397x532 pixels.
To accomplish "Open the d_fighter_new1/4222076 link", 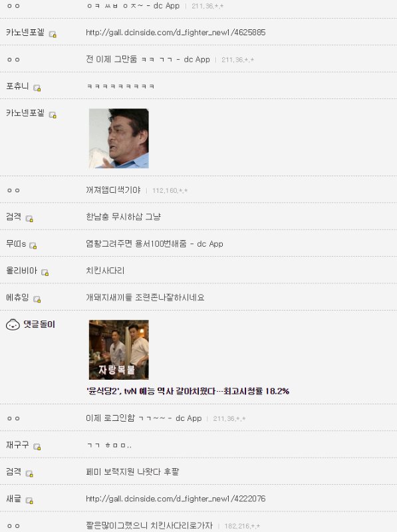I will 176,499.
